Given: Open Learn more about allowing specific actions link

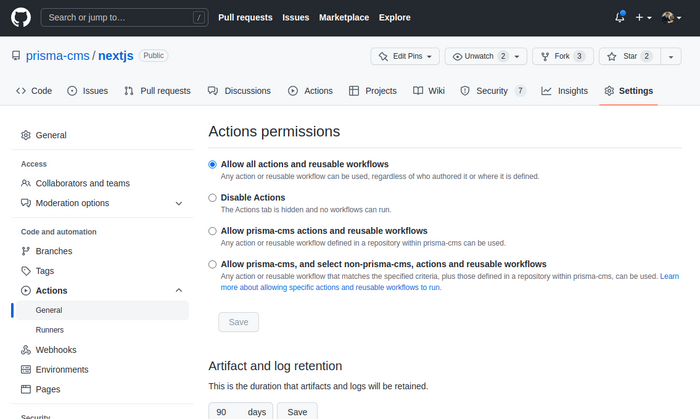Looking at the screenshot, I should pos(450,282).
